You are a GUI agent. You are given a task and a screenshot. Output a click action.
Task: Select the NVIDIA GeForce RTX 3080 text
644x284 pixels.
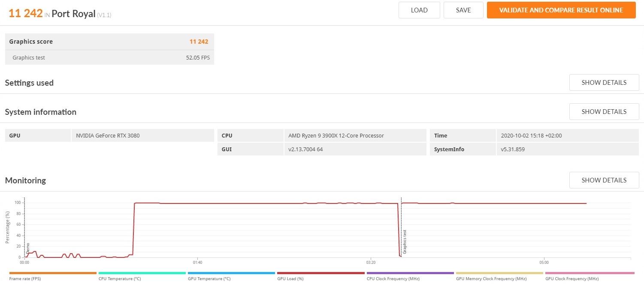pyautogui.click(x=108, y=135)
